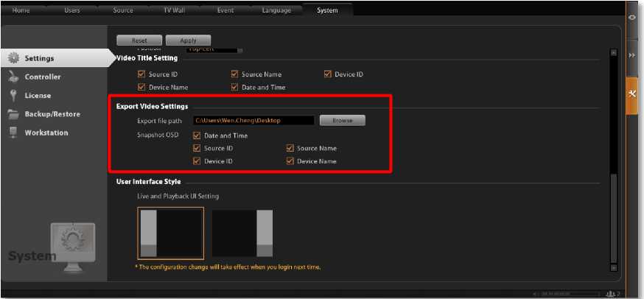
Task: Choose the right-panel UI layout thumbnail
Action: pyautogui.click(x=242, y=233)
